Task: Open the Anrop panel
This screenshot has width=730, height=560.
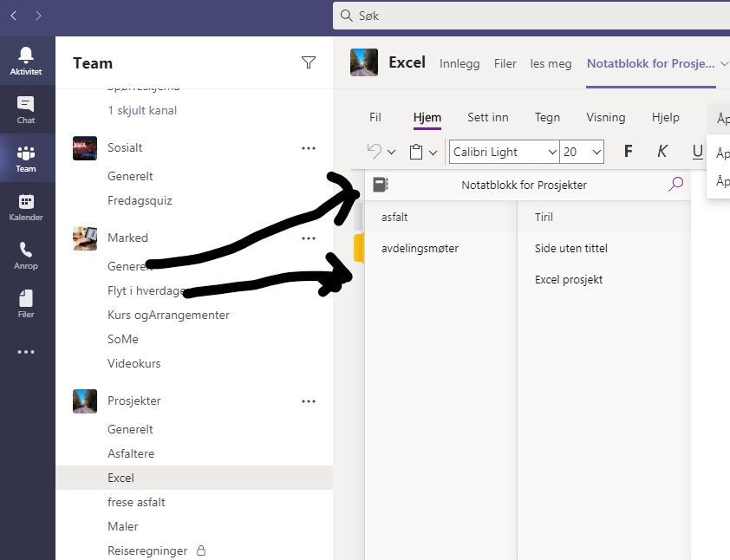Action: pyautogui.click(x=26, y=257)
